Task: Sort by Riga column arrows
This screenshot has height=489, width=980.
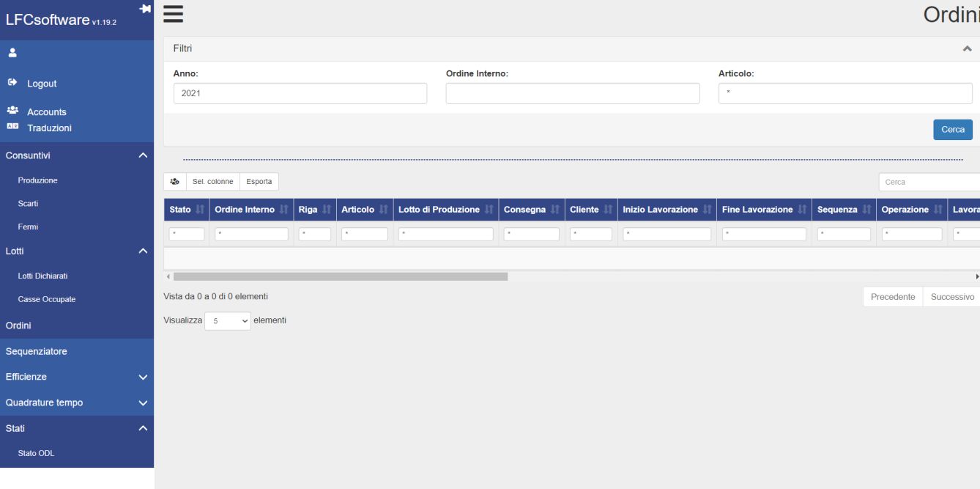Action: [326, 210]
